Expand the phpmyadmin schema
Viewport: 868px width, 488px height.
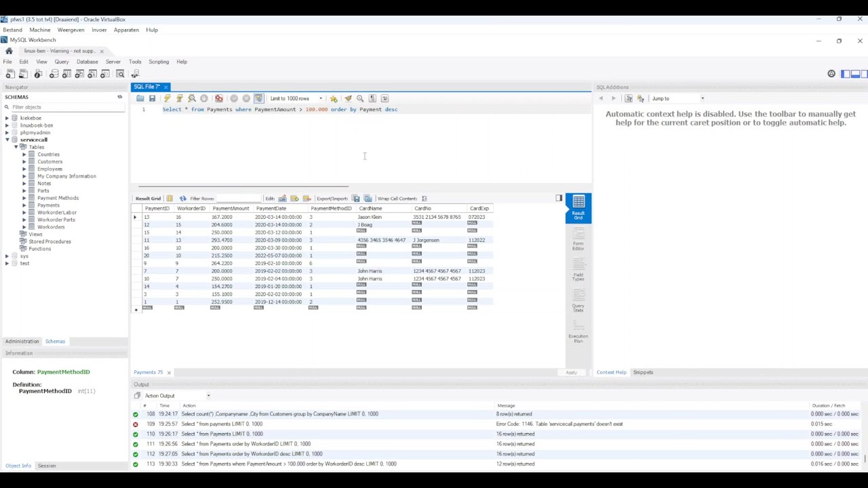[x=7, y=133]
